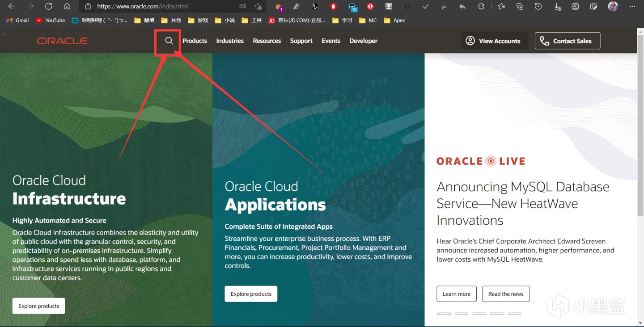Click the page scrollbar down arrow
Image resolution: width=644 pixels, height=327 pixels.
(640, 323)
